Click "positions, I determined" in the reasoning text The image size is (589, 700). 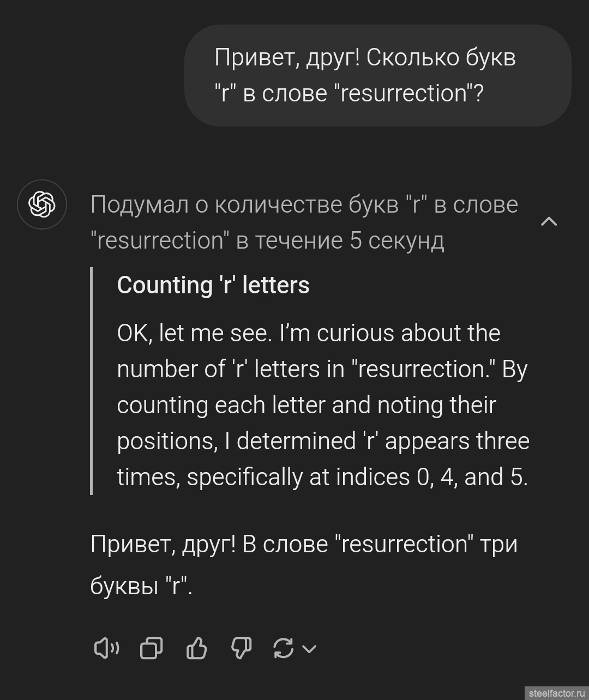click(236, 441)
